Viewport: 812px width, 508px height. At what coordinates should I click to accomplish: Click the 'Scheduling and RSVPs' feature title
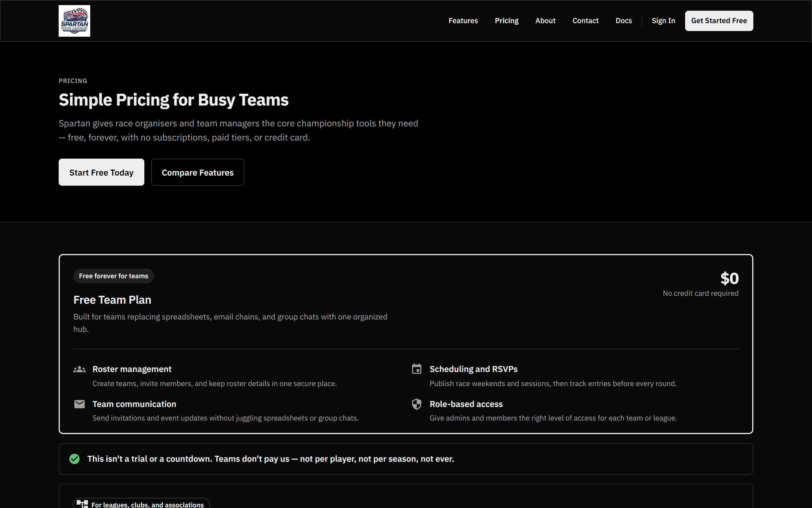pyautogui.click(x=473, y=369)
